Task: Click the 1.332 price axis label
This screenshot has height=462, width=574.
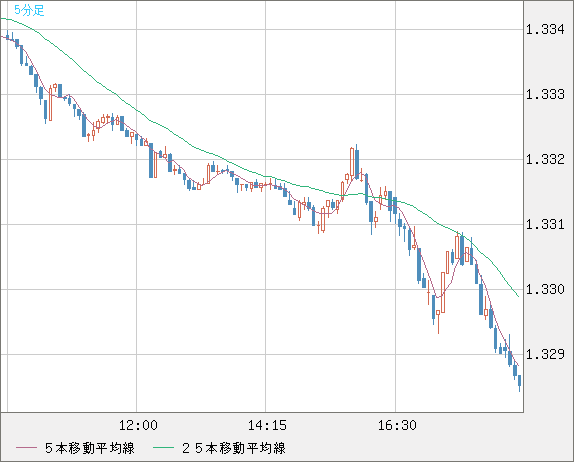Action: 545,159
